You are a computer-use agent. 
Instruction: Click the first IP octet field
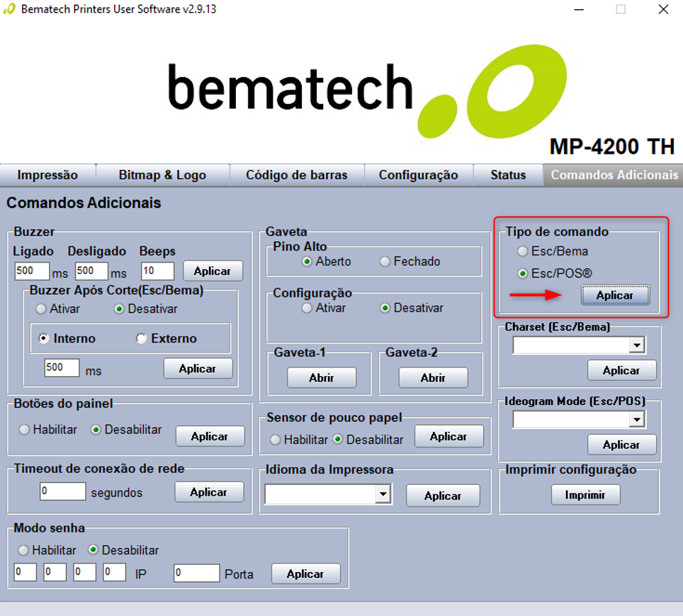pyautogui.click(x=26, y=572)
